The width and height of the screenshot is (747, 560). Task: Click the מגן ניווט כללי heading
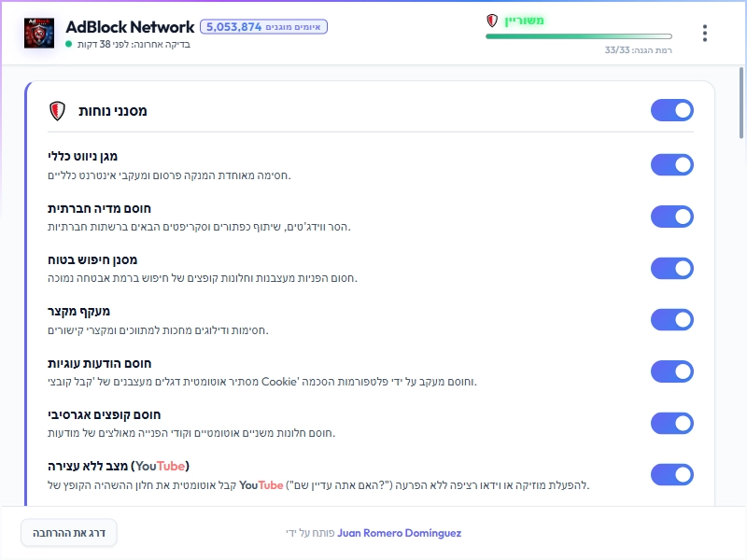[82, 156]
